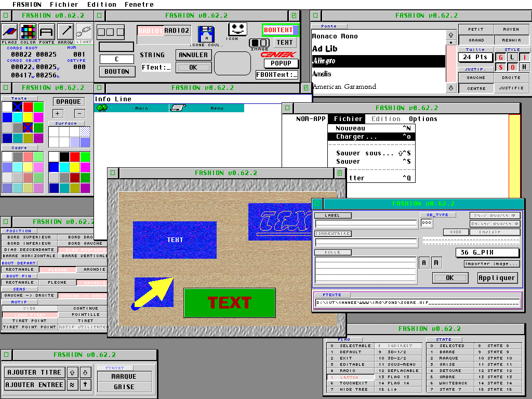The image size is (532, 399).
Task: Toggle the WHITEBACK state
Action: (450, 383)
